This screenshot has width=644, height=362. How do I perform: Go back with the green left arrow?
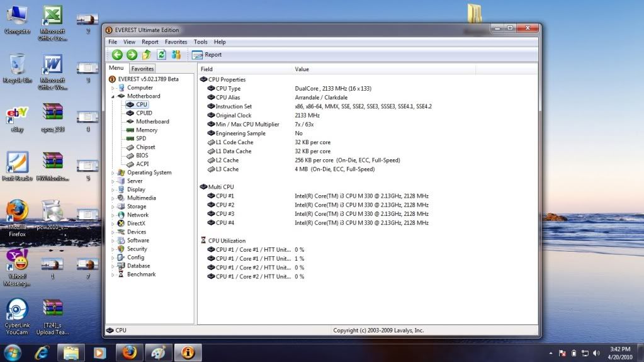click(x=117, y=55)
